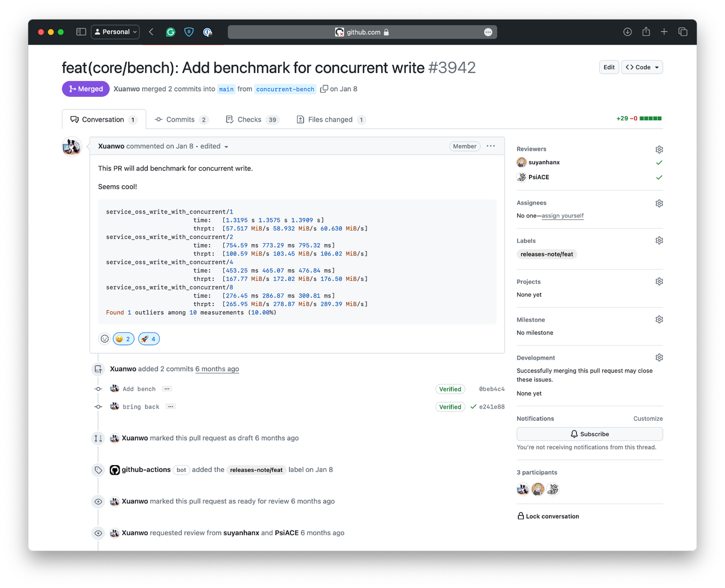Open the Labels settings gear

click(659, 240)
